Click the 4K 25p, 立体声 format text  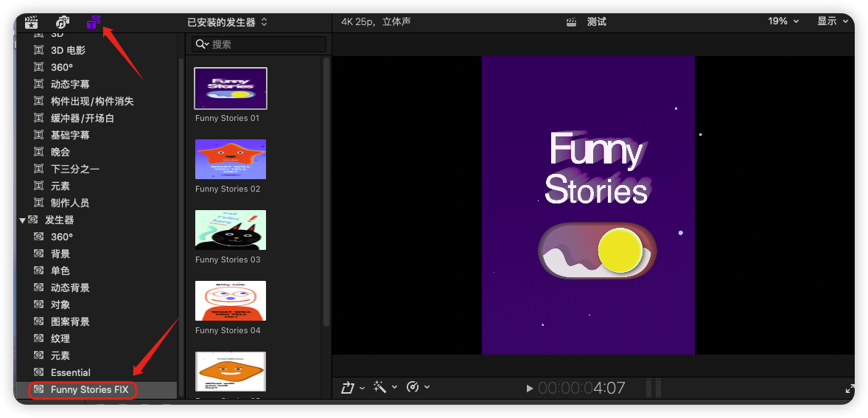click(x=375, y=22)
